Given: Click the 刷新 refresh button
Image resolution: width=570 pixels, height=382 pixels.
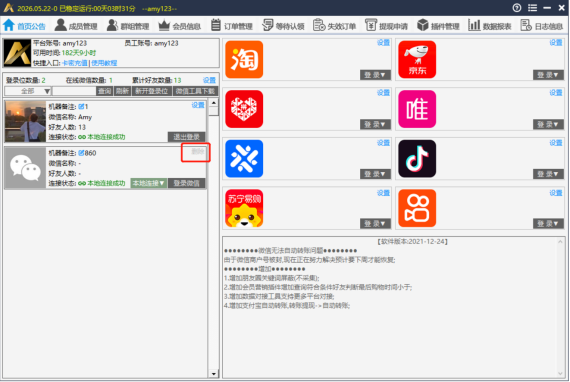Looking at the screenshot, I should coord(122,91).
